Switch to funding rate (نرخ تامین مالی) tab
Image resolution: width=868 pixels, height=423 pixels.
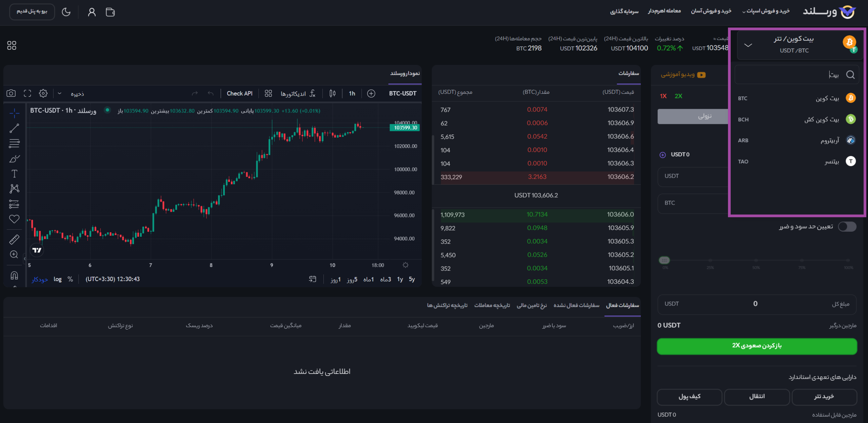(532, 305)
